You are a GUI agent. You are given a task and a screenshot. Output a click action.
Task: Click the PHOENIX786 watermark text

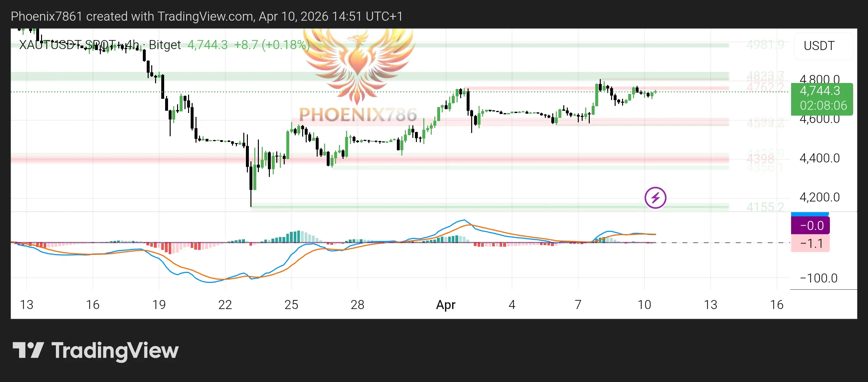tap(358, 115)
